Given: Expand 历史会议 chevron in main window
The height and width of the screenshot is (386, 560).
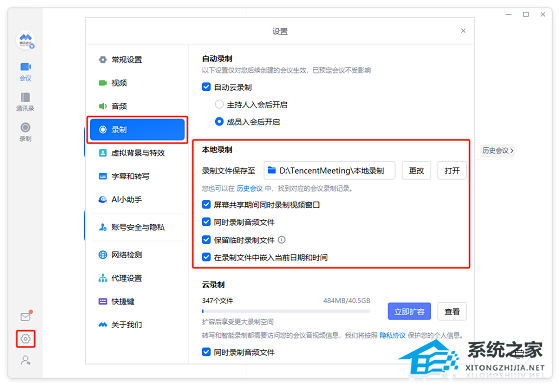Looking at the screenshot, I should (512, 151).
